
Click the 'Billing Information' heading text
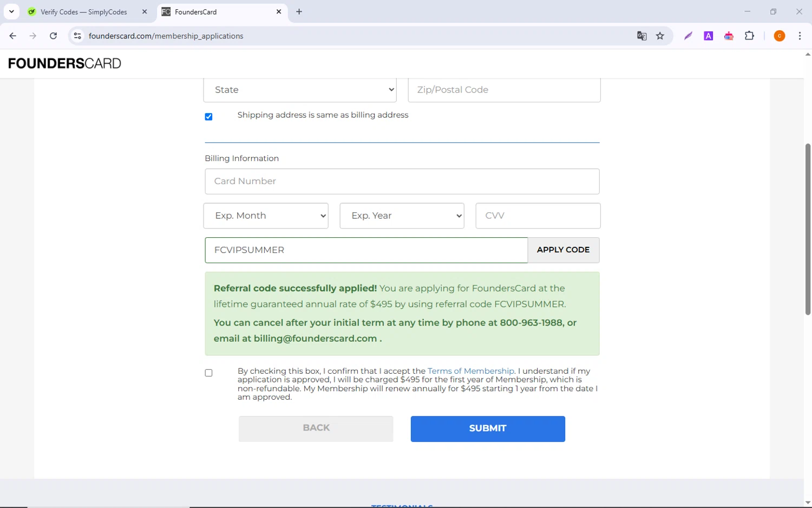point(242,159)
